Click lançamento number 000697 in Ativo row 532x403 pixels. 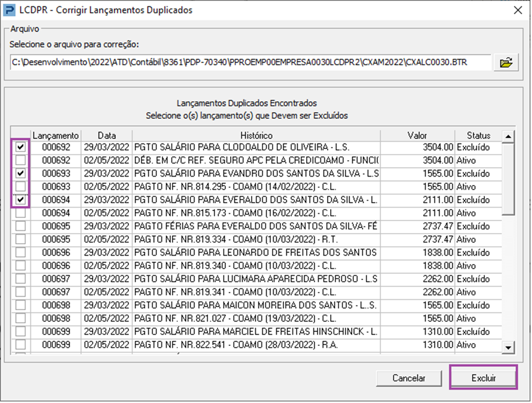(56, 292)
